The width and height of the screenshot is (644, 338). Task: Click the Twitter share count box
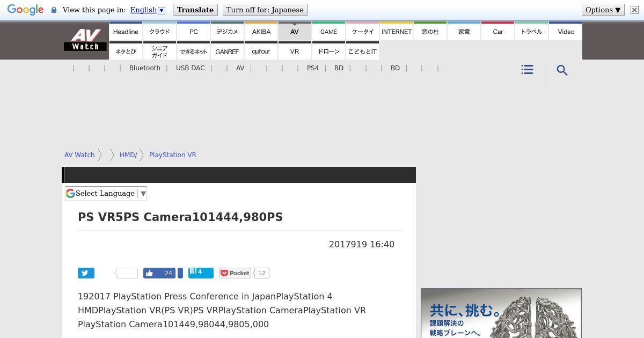(127, 273)
